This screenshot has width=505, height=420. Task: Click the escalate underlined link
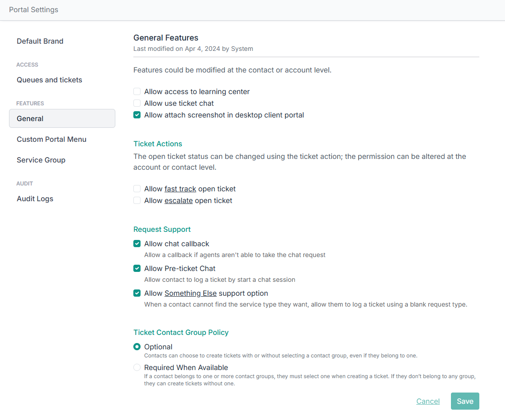coord(178,201)
